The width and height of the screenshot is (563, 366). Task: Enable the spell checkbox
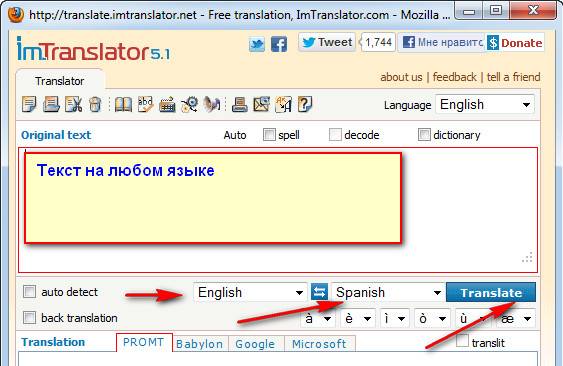[269, 135]
